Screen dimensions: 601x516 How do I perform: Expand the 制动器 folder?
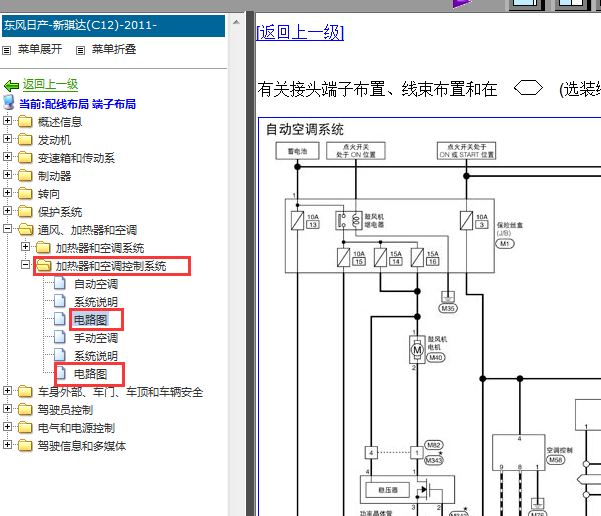tap(7, 174)
